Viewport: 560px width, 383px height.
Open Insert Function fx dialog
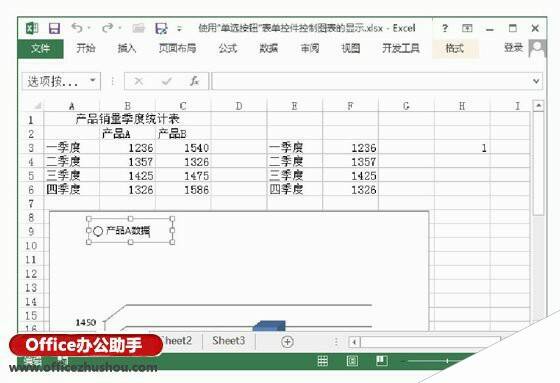[194, 81]
